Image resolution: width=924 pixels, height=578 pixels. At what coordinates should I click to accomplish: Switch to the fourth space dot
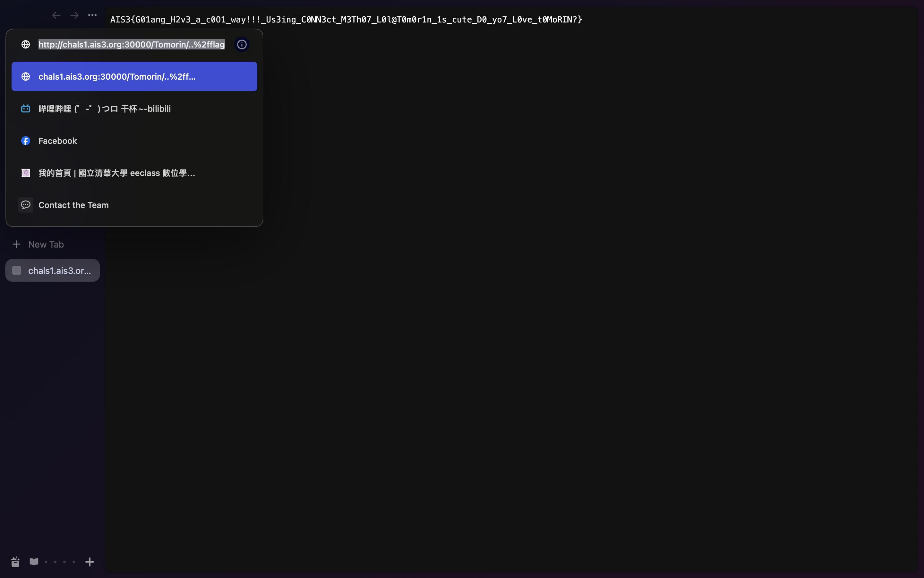[x=74, y=562]
